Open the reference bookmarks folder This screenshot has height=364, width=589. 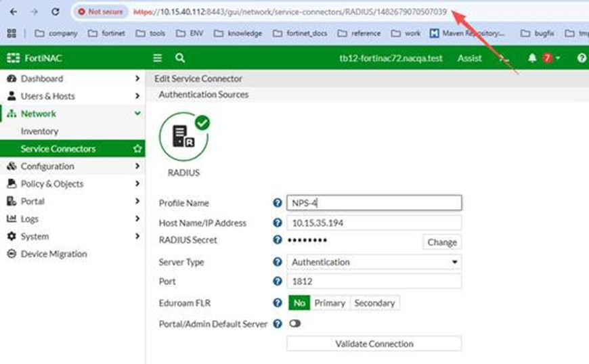tap(359, 33)
